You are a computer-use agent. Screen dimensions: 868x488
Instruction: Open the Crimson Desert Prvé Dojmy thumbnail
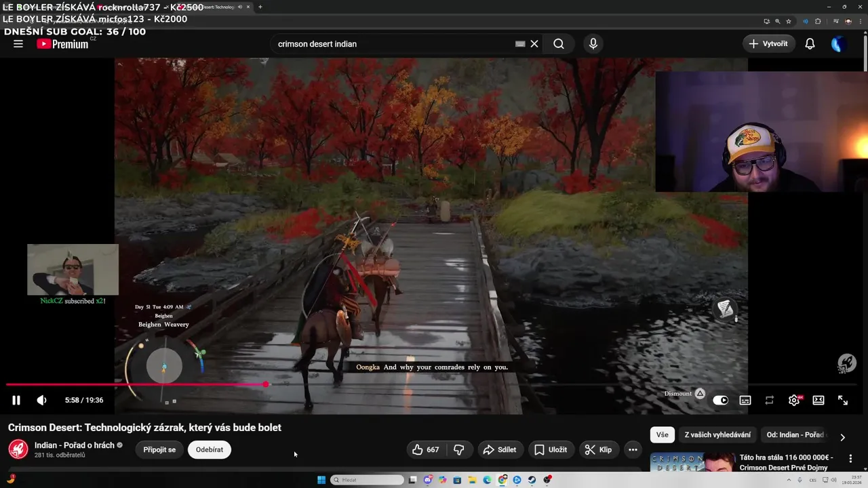(x=692, y=462)
